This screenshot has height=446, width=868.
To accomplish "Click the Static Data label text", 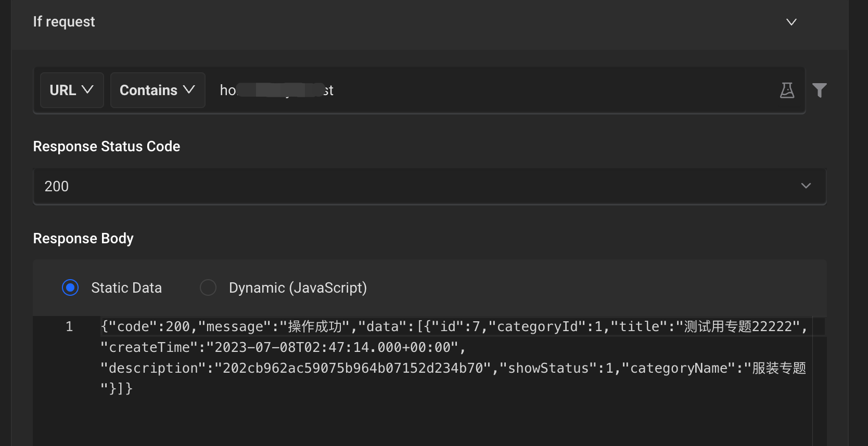I will (x=126, y=287).
